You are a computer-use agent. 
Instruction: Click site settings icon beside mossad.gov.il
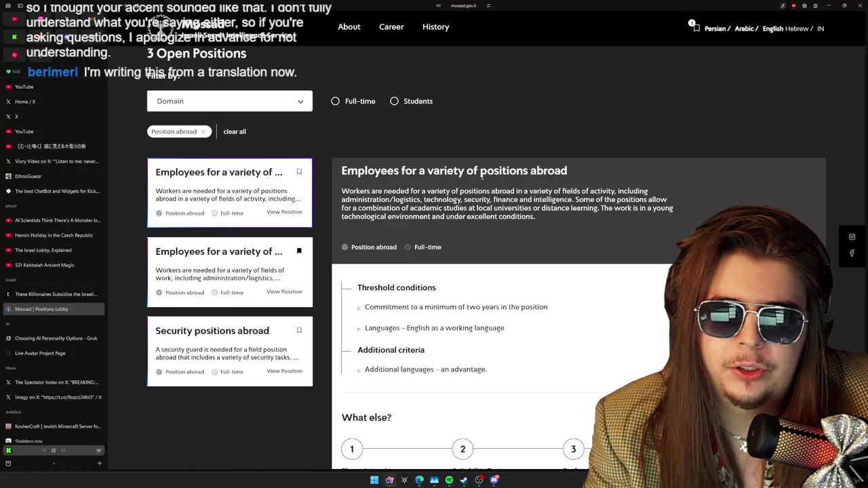tap(488, 5)
